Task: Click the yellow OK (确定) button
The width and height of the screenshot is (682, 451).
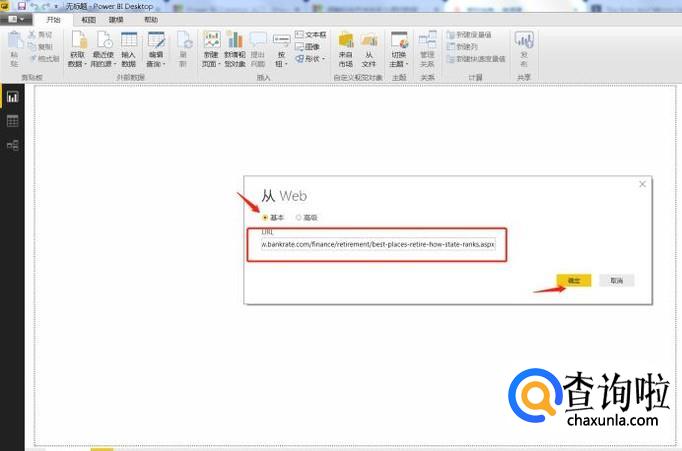Action: pyautogui.click(x=574, y=281)
